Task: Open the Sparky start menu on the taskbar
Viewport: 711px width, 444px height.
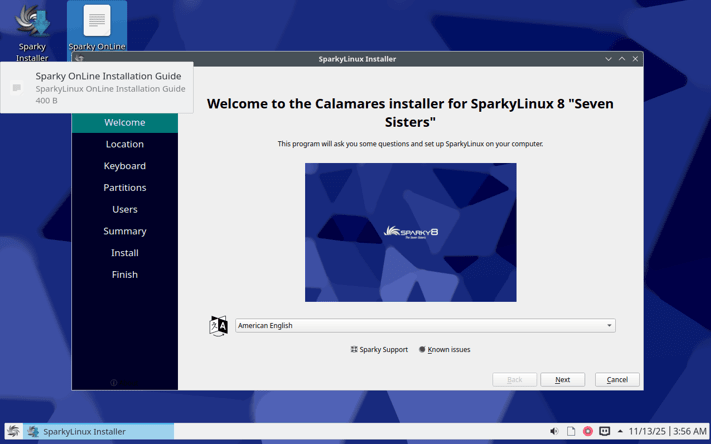Action: pyautogui.click(x=14, y=431)
